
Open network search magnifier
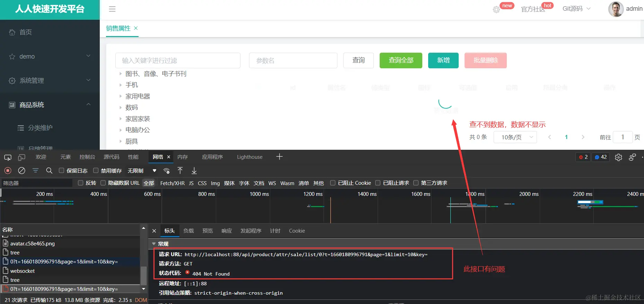click(49, 171)
